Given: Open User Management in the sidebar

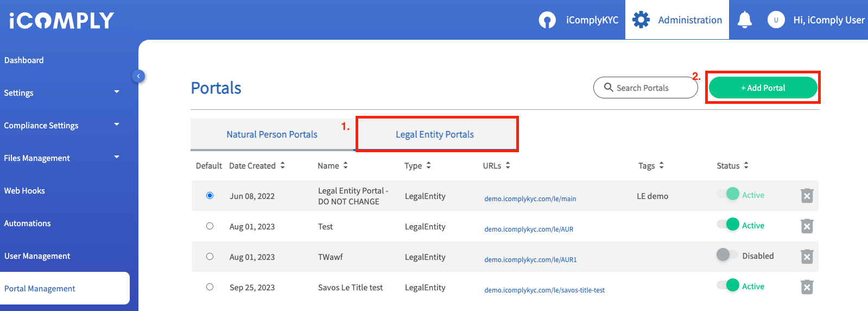Looking at the screenshot, I should point(37,256).
